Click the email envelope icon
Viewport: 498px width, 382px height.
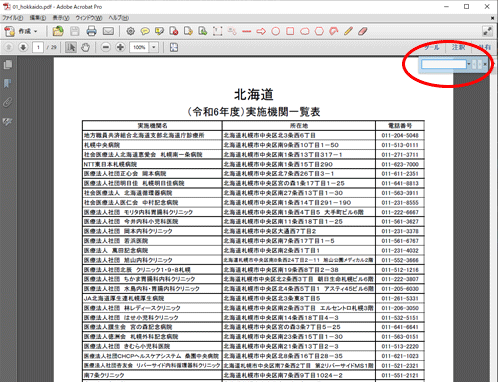click(x=108, y=31)
